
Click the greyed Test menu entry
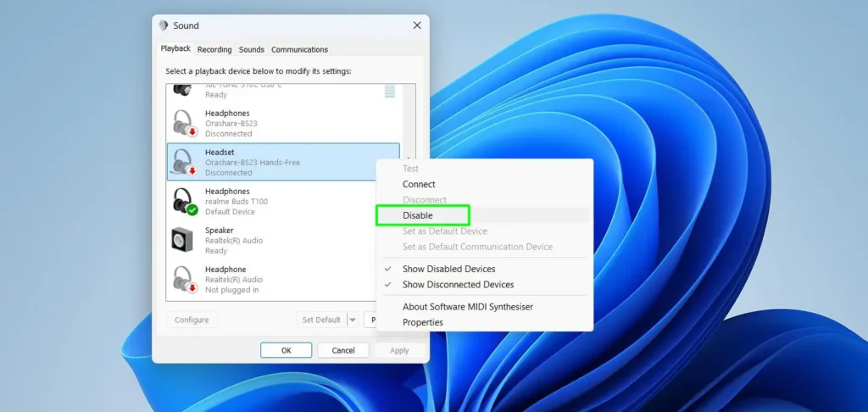(410, 169)
